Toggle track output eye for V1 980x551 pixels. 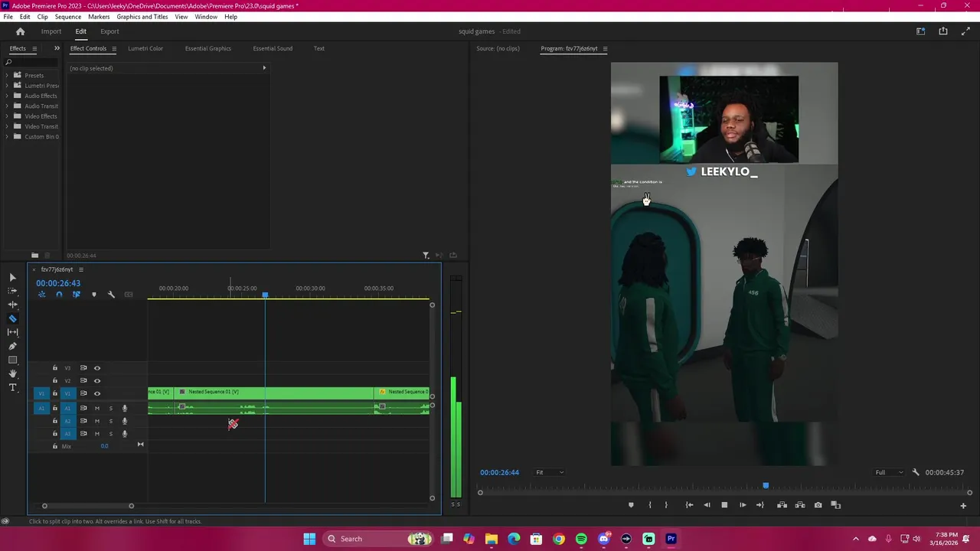(x=97, y=393)
